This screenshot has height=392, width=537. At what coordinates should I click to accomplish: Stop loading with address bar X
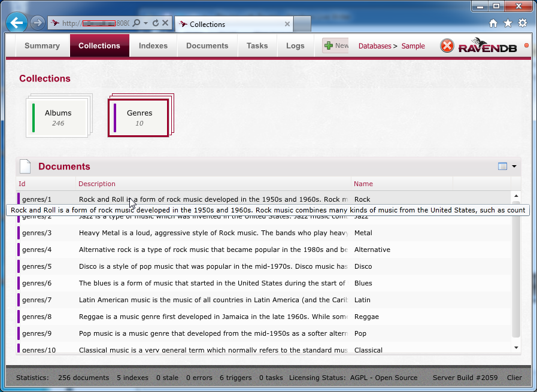(x=165, y=23)
